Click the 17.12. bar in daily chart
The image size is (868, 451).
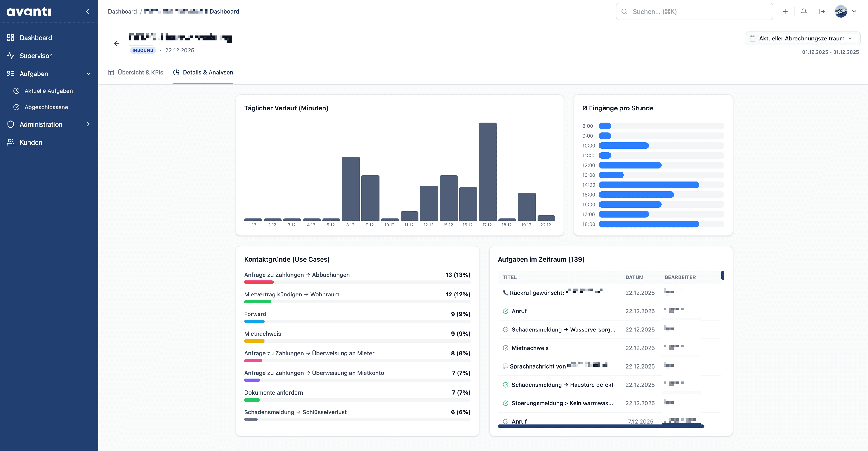[487, 172]
